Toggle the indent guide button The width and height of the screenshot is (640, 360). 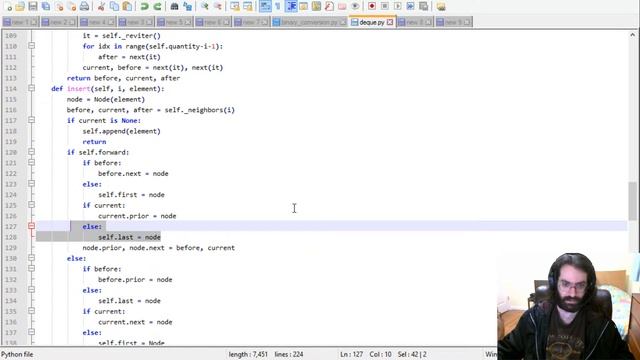pos(291,6)
